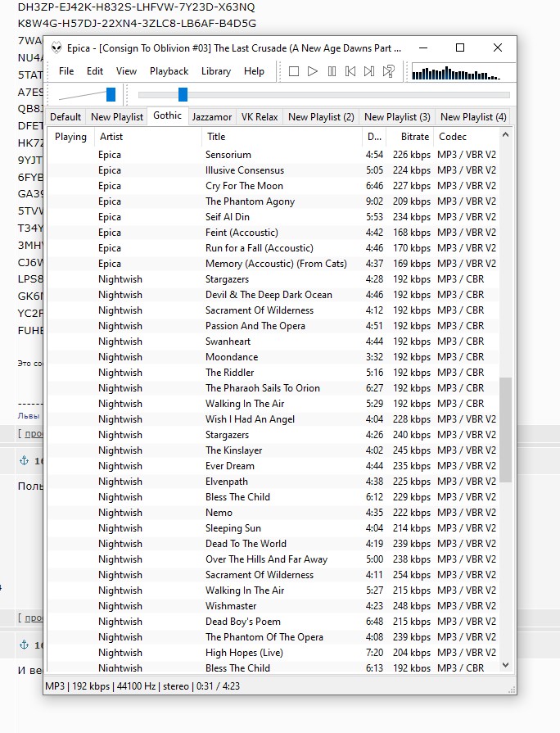Select the track Dead Boy's Poem
This screenshot has height=733, width=560.
pos(273,622)
